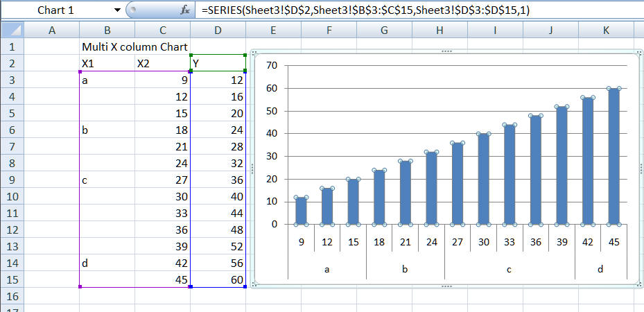Click the chart's bottom-edge resize handle
644x312 pixels.
[446, 285]
